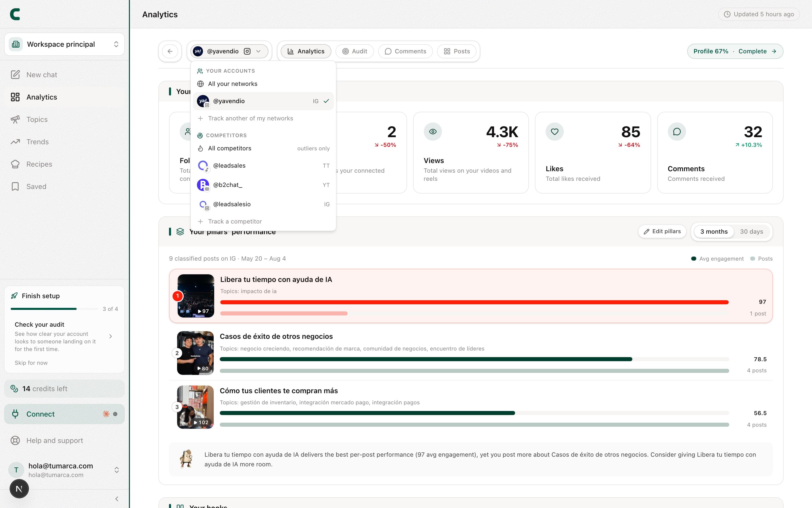Select All competitors outliers only
The height and width of the screenshot is (508, 812).
click(263, 149)
